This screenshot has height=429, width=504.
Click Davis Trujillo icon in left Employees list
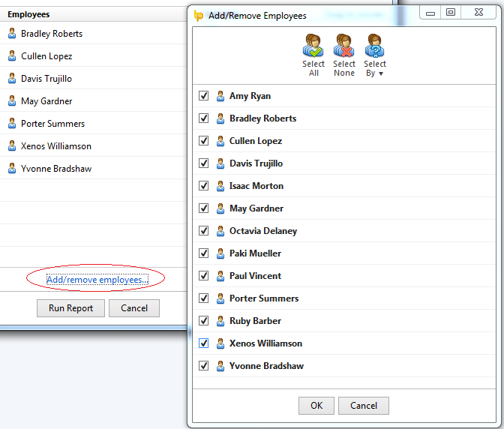tap(12, 78)
